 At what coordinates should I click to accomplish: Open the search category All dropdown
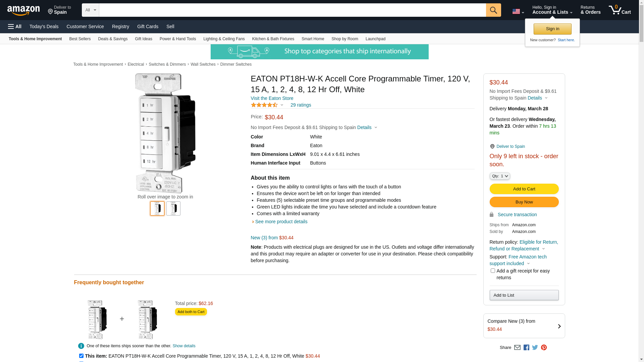point(90,10)
